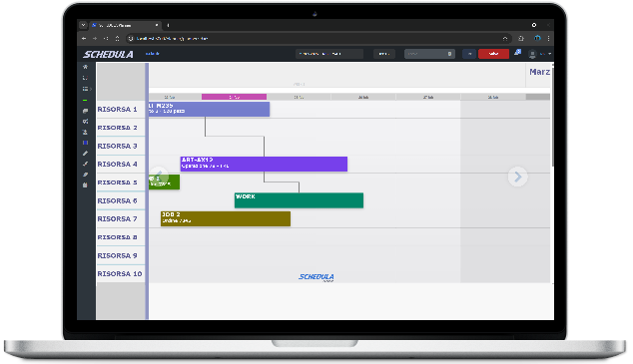This screenshot has width=633, height=364.
Task: Click the download tray icon in the sidebar
Action: [x=85, y=133]
